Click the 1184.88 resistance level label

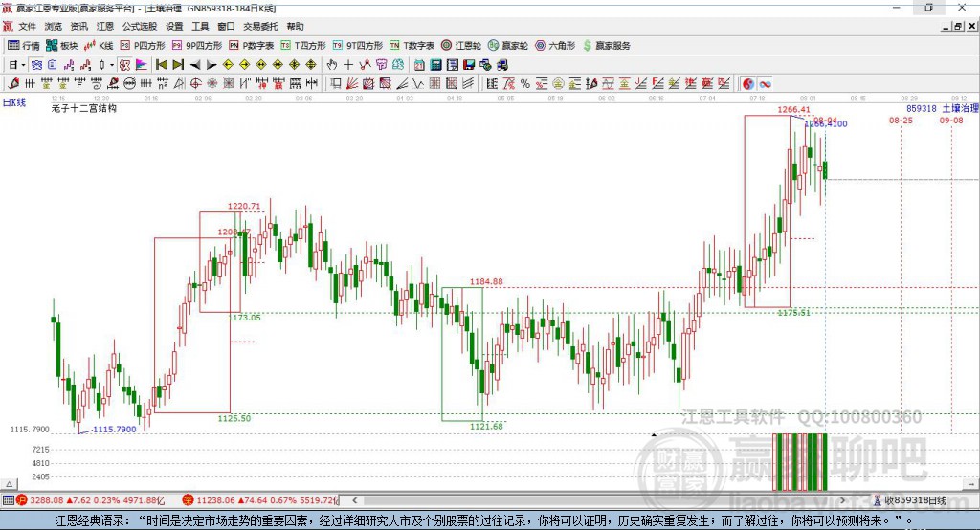pyautogui.click(x=486, y=282)
